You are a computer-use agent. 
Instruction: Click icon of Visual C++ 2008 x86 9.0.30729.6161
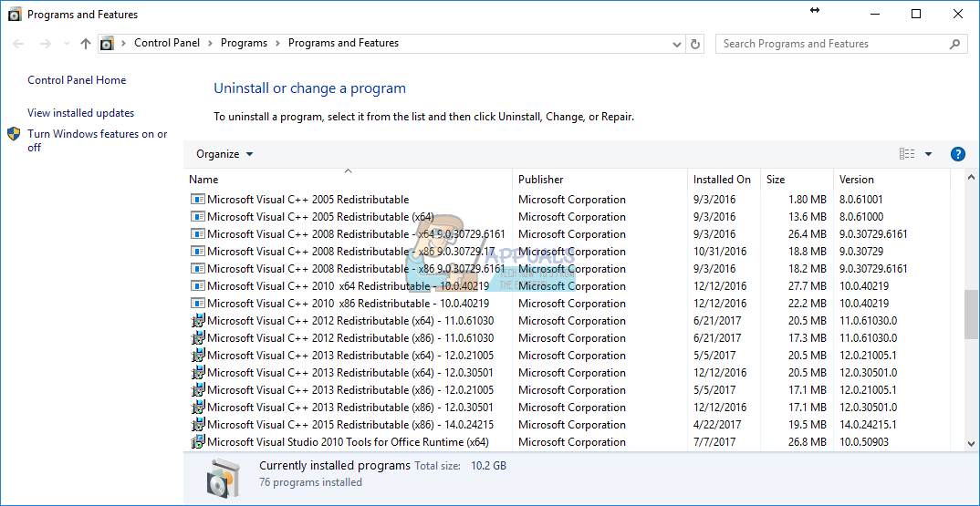point(197,269)
